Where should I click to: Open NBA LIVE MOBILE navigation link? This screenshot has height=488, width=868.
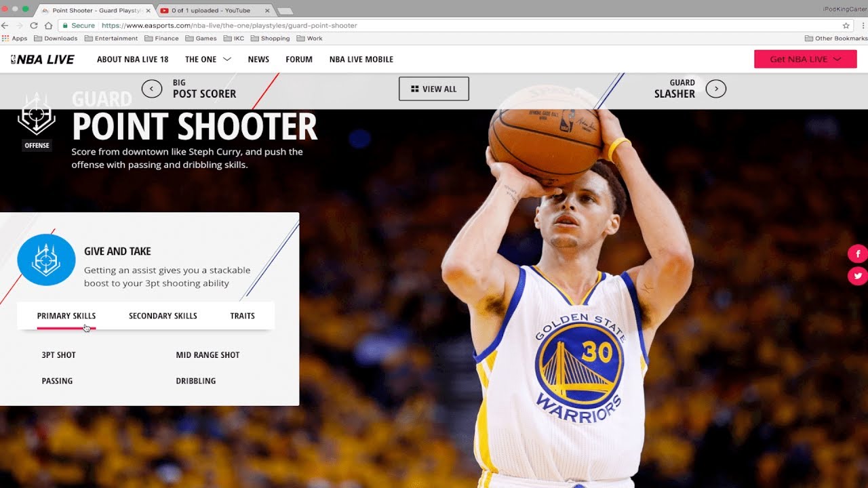(361, 60)
